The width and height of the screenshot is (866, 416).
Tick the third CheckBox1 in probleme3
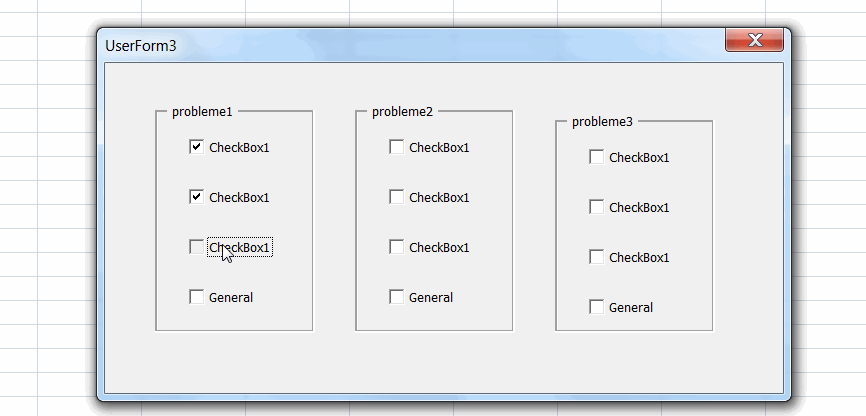coord(596,257)
